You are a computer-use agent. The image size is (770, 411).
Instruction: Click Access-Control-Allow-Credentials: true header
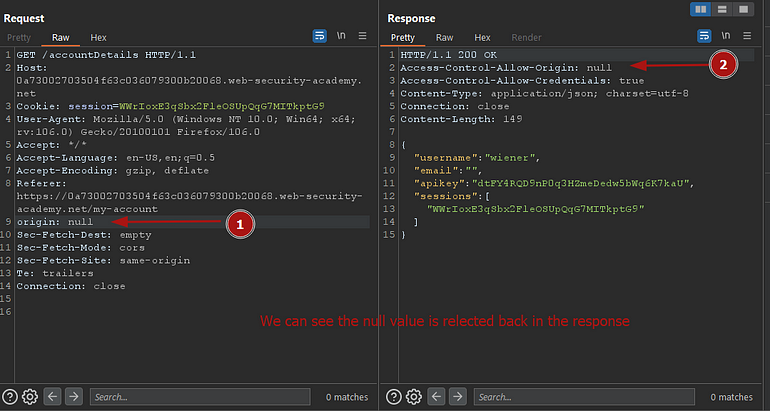(522, 81)
